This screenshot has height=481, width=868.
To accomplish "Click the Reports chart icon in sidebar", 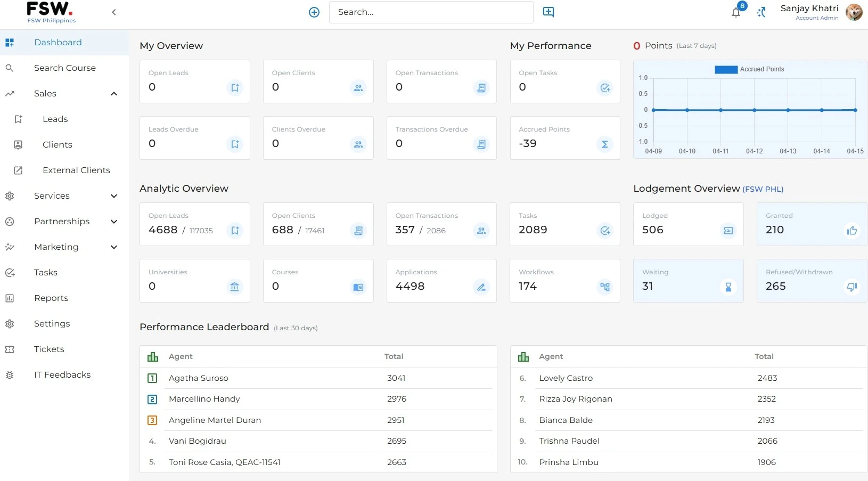I will pyautogui.click(x=10, y=298).
